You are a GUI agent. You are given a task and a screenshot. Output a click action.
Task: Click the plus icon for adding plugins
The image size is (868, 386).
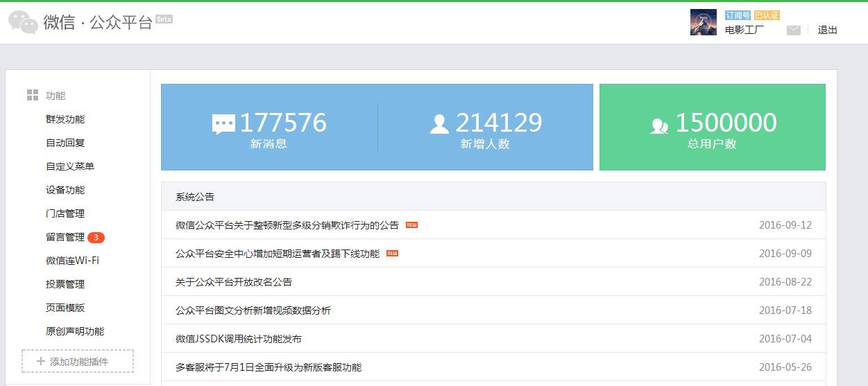40,361
